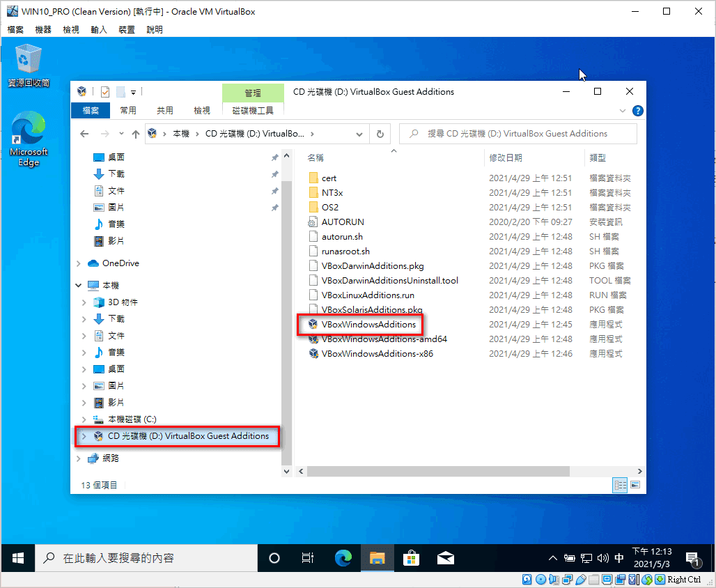Toggle the IME language indicator 中
The image size is (716, 588).
pyautogui.click(x=619, y=558)
